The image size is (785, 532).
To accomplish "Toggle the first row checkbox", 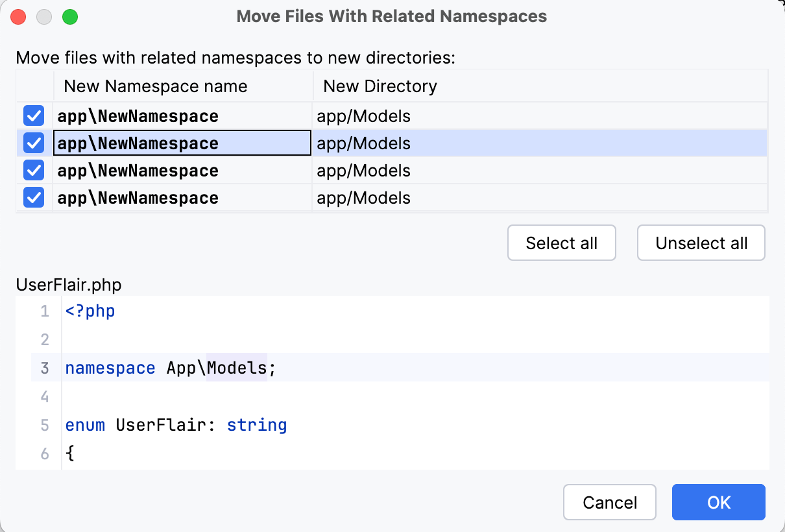I will coord(34,115).
